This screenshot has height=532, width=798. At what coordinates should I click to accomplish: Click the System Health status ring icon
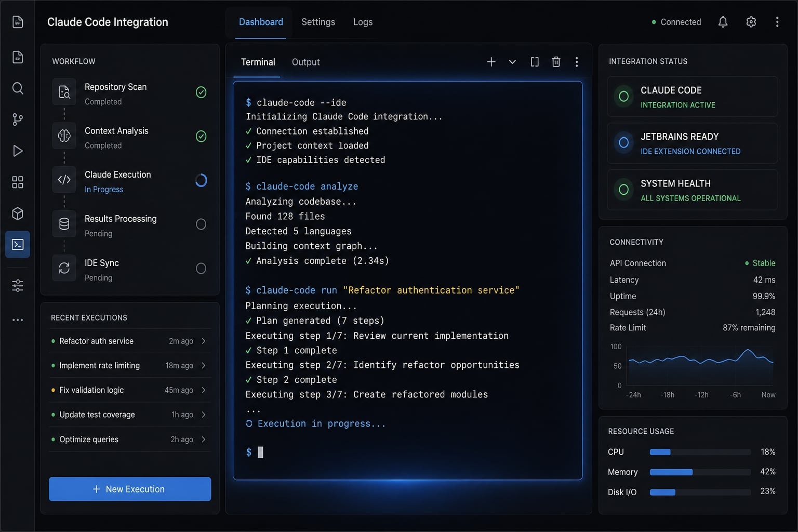click(x=624, y=190)
